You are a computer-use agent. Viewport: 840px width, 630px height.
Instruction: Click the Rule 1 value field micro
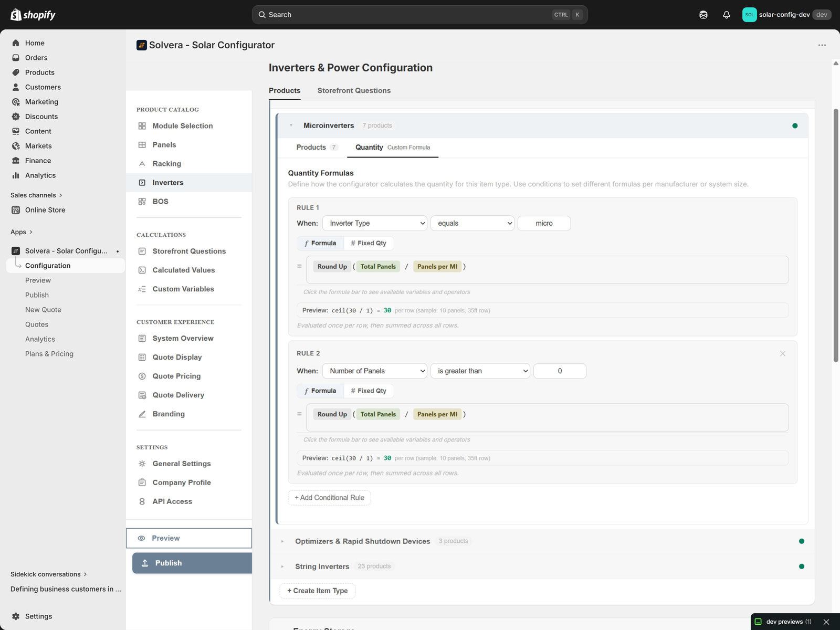click(x=544, y=223)
